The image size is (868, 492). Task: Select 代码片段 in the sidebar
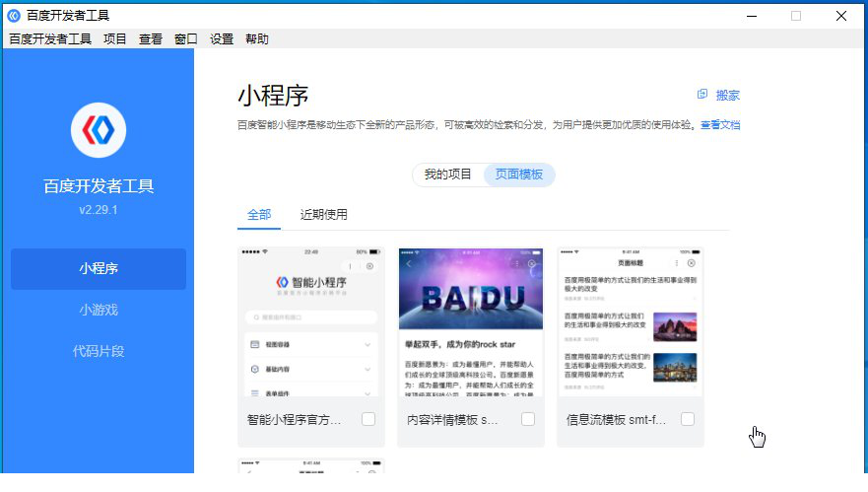tap(99, 351)
